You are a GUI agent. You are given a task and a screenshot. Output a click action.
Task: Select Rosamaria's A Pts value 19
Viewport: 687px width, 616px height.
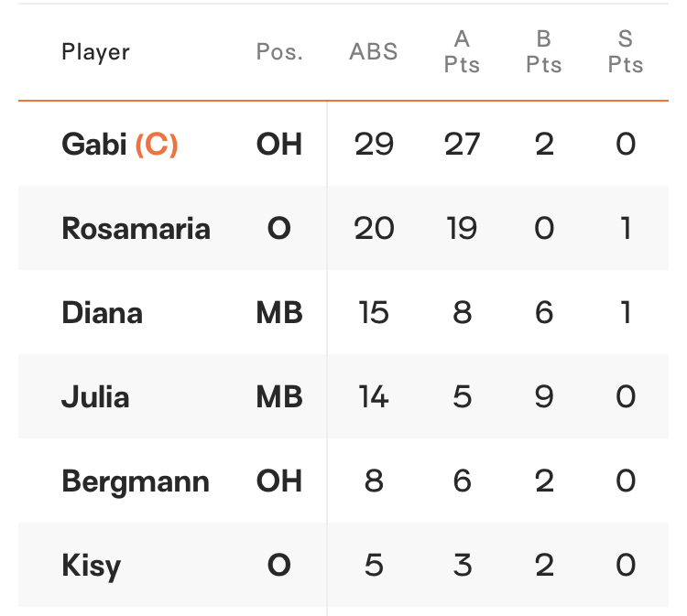click(x=462, y=229)
